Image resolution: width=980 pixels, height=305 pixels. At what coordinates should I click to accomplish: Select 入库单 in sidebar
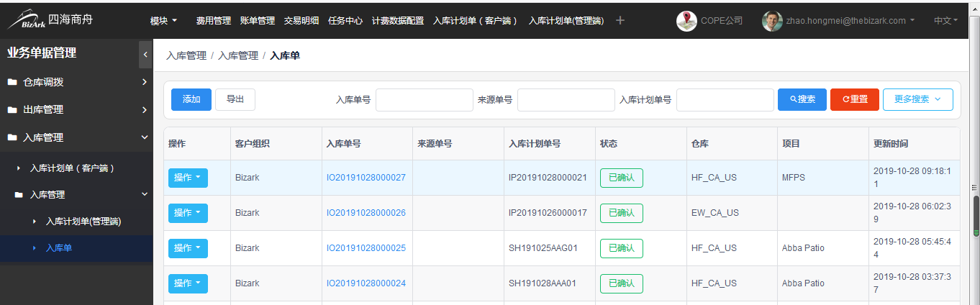59,248
